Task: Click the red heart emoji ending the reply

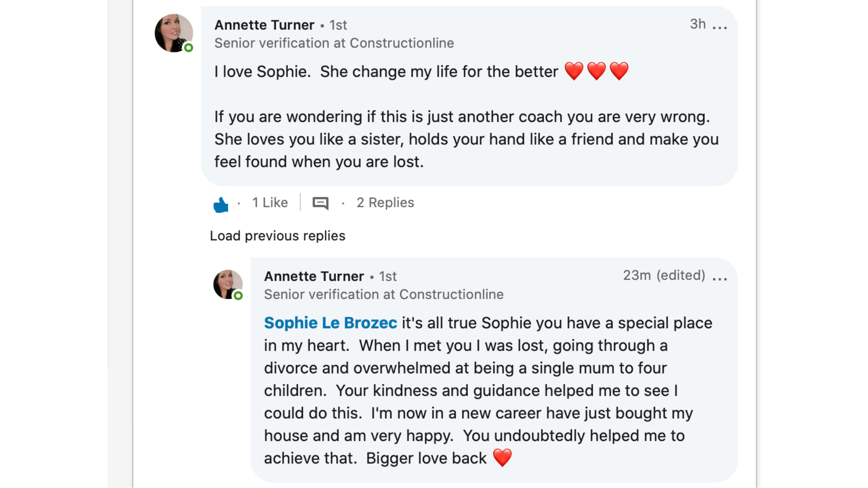Action: pos(502,458)
